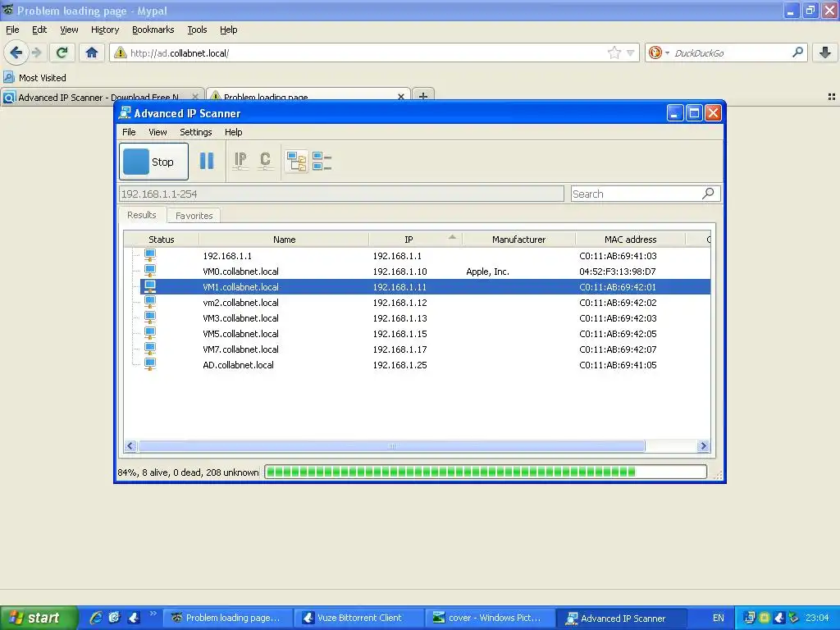
Task: Click computer icon for VM3.collabnet.local
Action: [x=150, y=317]
